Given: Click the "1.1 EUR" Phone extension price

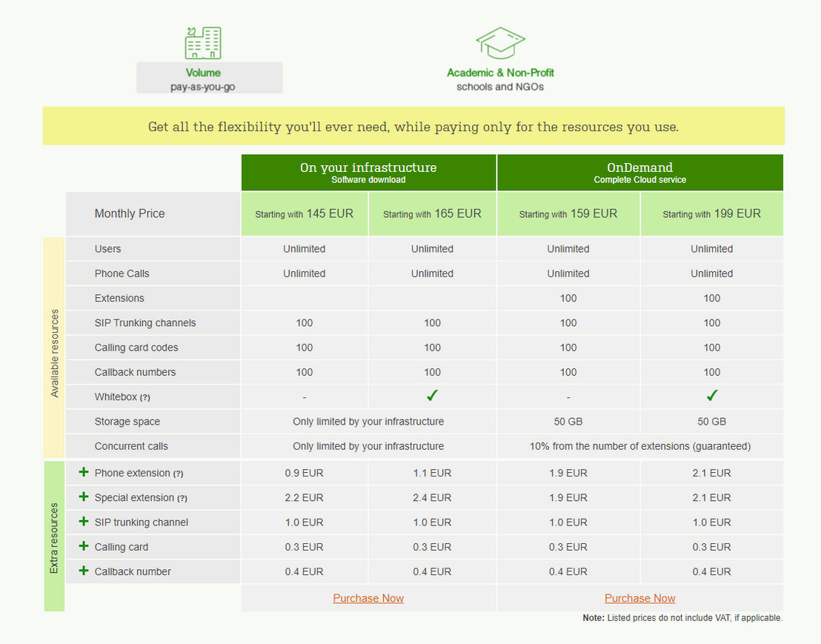Looking at the screenshot, I should pyautogui.click(x=432, y=473).
